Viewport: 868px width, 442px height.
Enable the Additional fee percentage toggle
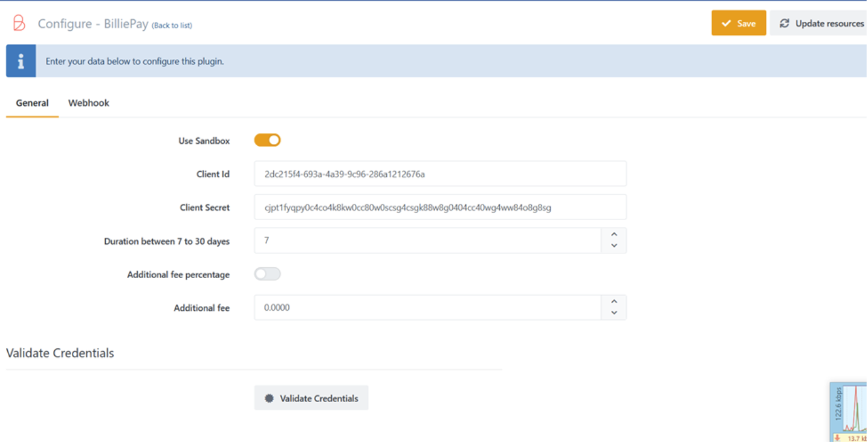point(267,275)
